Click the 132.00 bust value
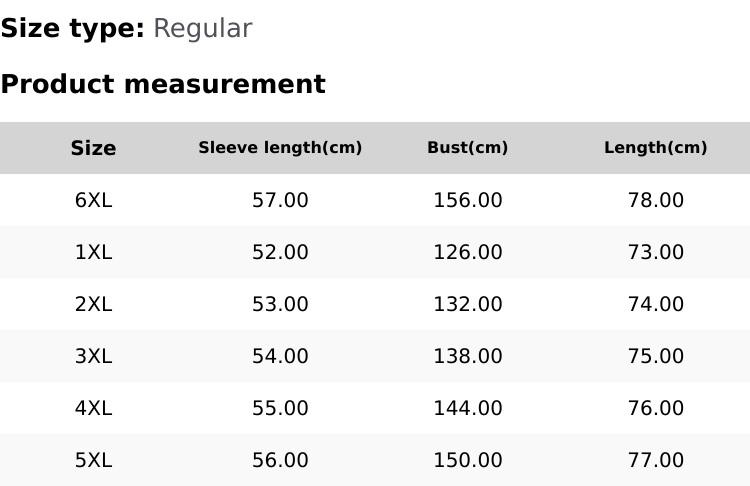This screenshot has height=486, width=750. tap(467, 304)
